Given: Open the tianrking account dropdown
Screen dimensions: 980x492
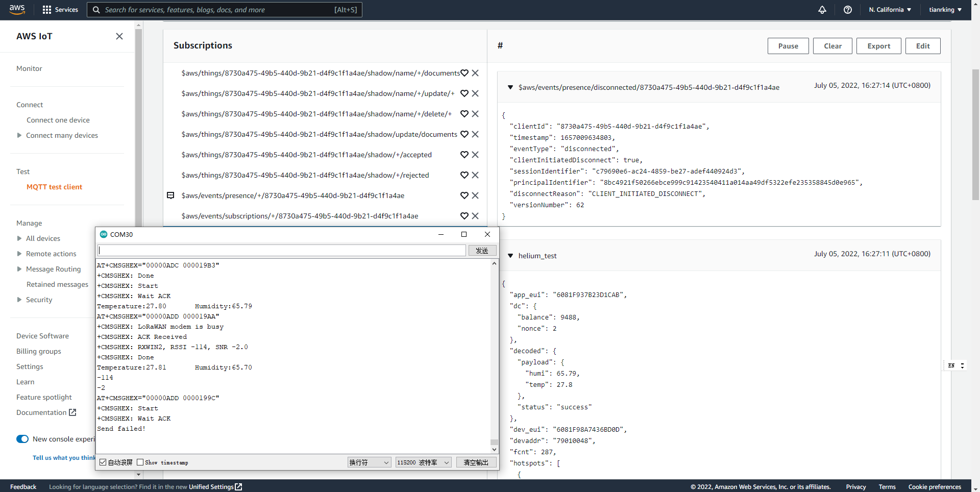Looking at the screenshot, I should tap(945, 10).
